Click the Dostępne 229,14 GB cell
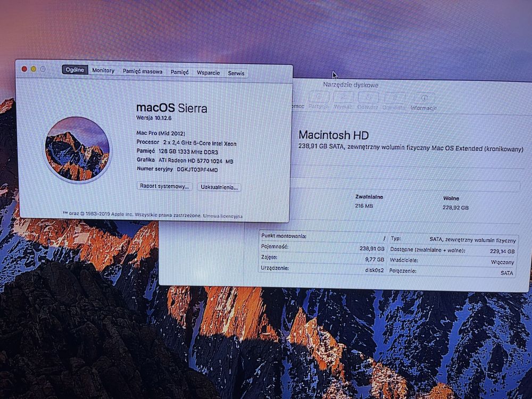This screenshot has width=532, height=399. pyautogui.click(x=452, y=251)
